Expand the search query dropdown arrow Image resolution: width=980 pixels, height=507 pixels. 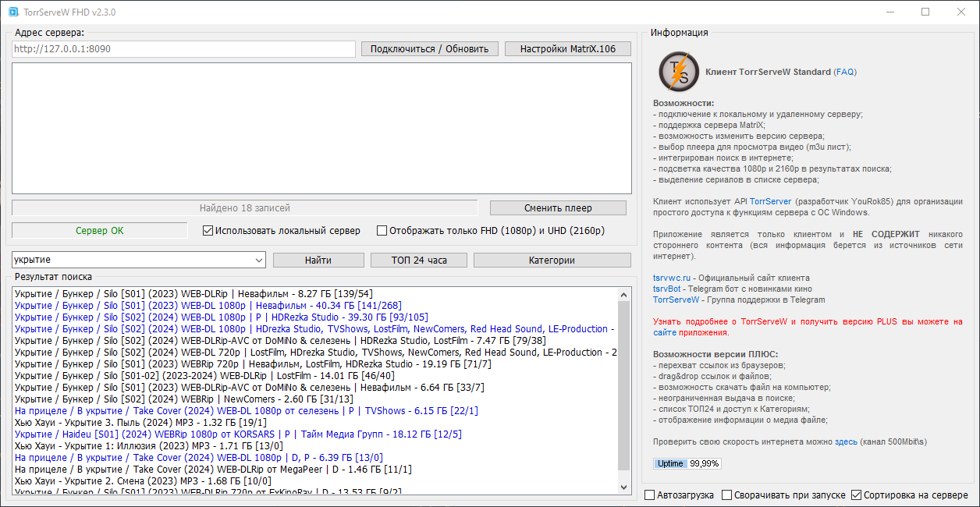(x=259, y=260)
